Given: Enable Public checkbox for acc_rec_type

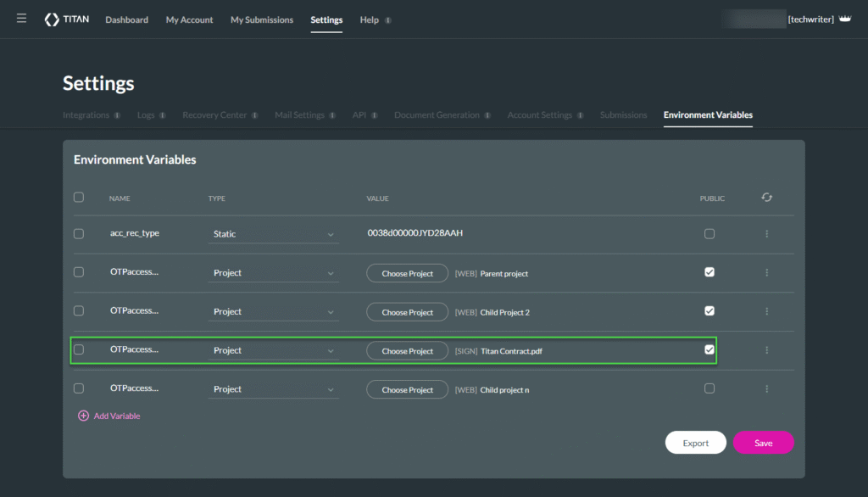Looking at the screenshot, I should (x=709, y=234).
